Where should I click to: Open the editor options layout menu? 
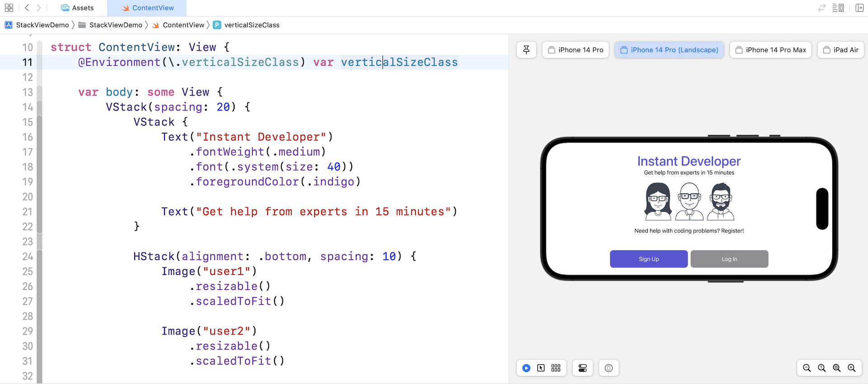tap(838, 8)
